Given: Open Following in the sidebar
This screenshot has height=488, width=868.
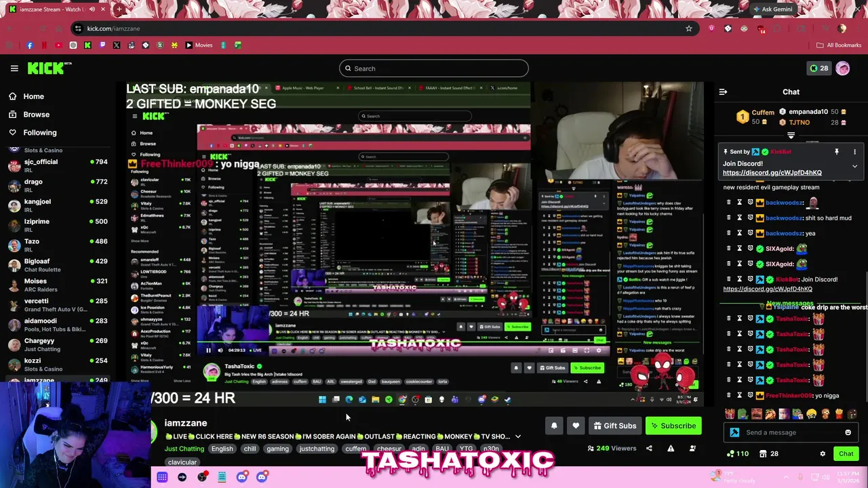Looking at the screenshot, I should pos(40,133).
